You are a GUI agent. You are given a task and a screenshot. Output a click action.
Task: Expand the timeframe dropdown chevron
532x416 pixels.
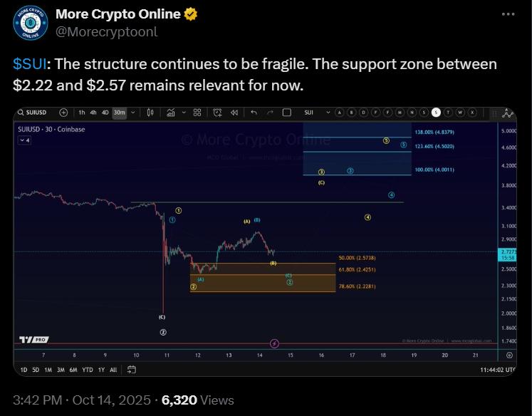coord(132,113)
